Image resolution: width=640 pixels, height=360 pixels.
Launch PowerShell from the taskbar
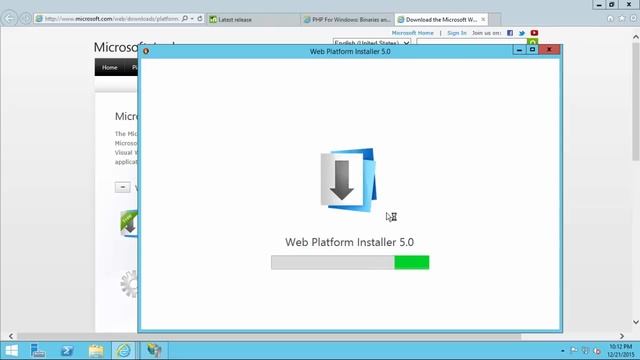67,350
